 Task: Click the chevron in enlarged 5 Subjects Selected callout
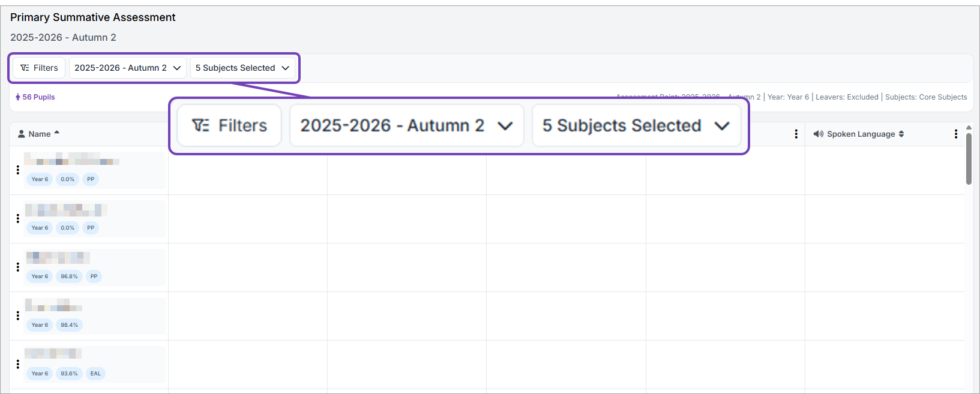click(722, 126)
